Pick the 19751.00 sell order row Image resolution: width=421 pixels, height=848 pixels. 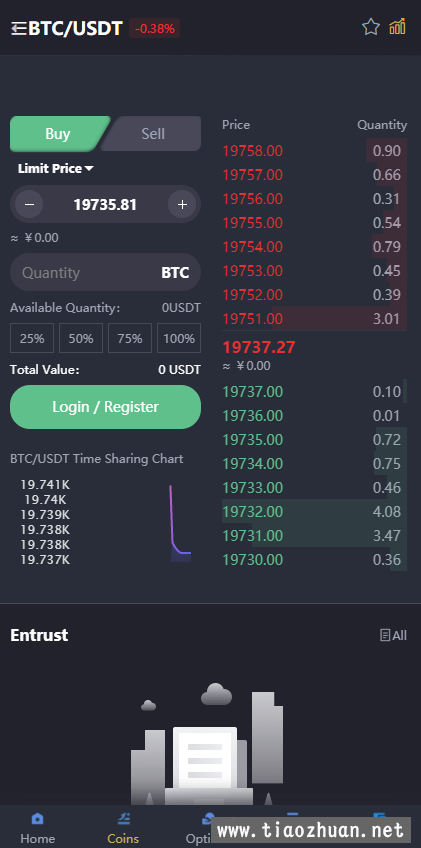coord(314,319)
